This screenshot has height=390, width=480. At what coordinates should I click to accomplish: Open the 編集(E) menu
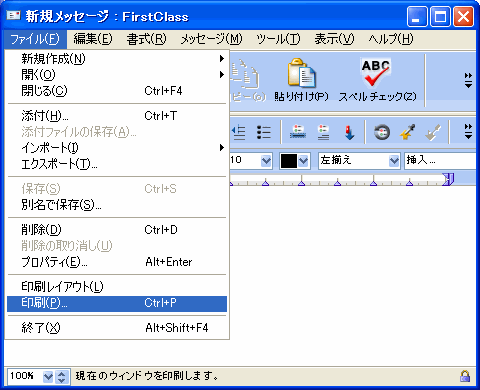click(x=93, y=39)
